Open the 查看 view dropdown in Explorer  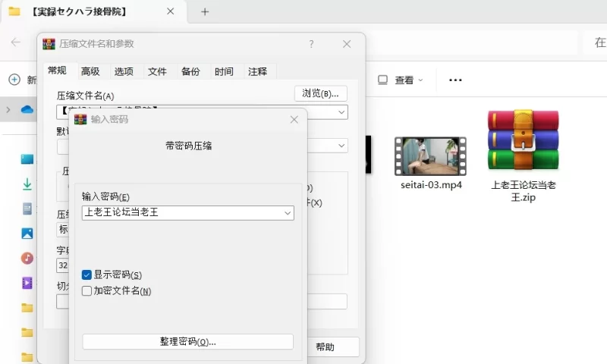click(x=401, y=80)
